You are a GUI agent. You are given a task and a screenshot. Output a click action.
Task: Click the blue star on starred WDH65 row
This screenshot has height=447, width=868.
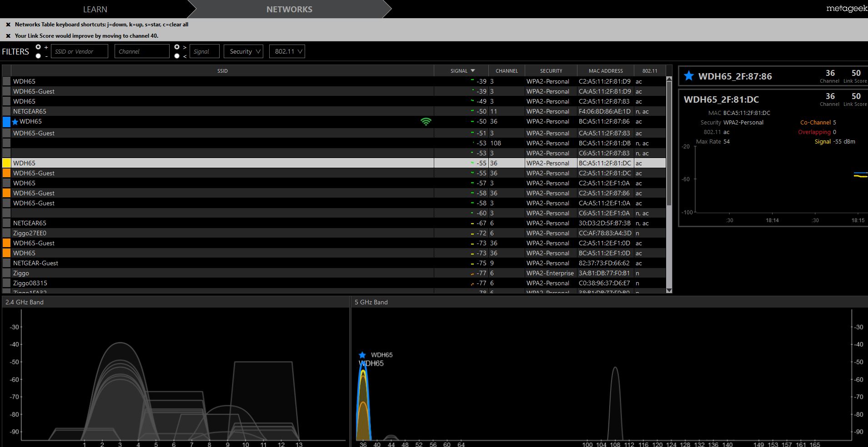tap(15, 122)
